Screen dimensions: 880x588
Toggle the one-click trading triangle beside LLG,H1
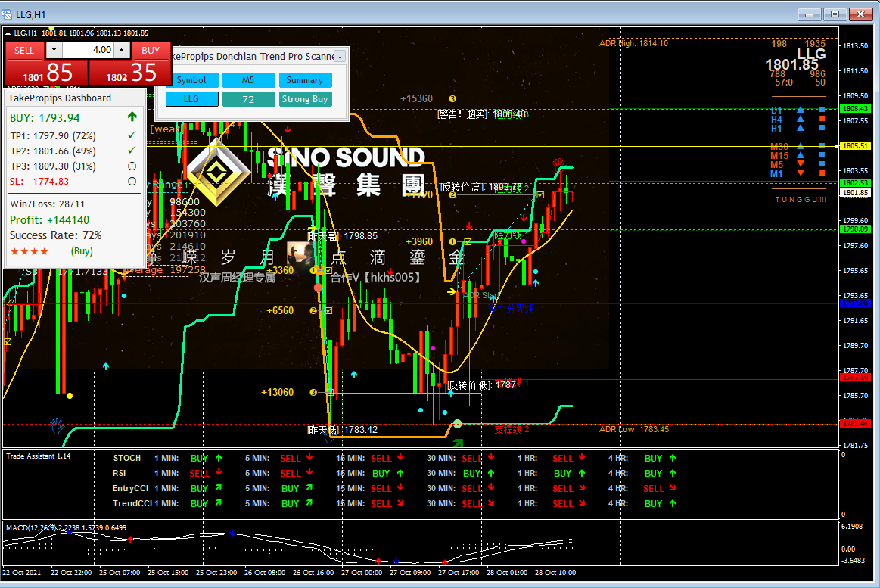click(x=8, y=33)
